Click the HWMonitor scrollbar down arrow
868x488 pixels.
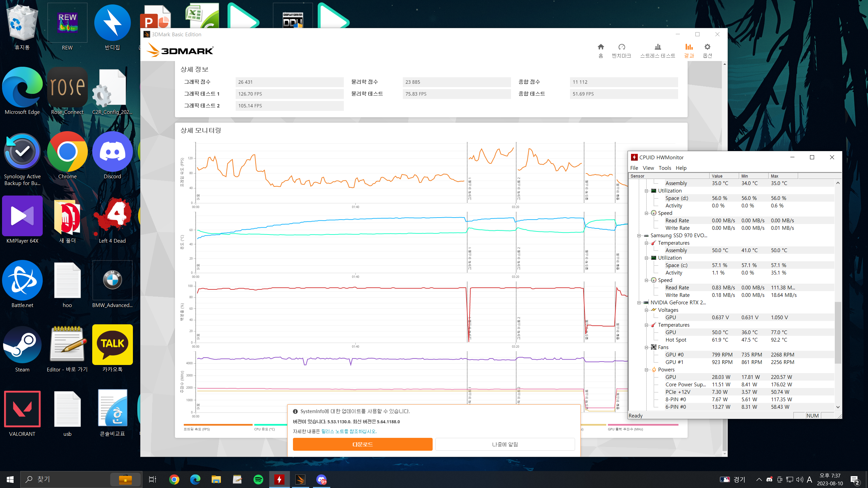coord(838,407)
